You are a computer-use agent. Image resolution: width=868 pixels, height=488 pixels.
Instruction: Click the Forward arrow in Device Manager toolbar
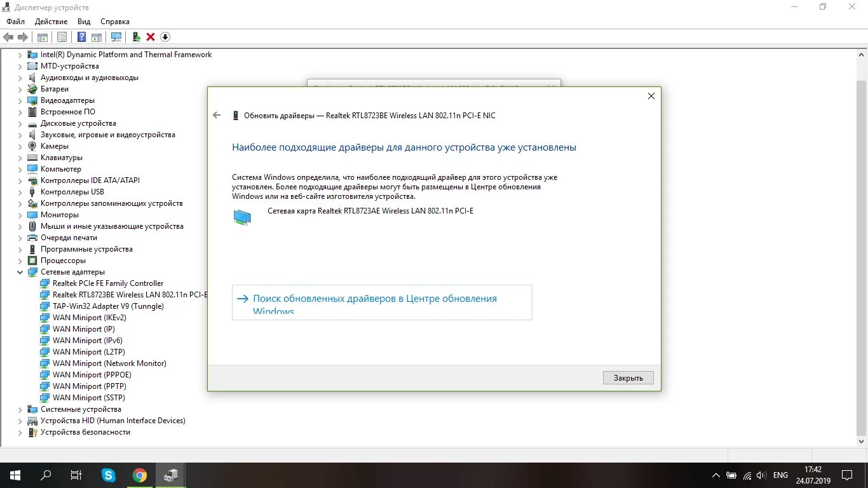coord(23,37)
